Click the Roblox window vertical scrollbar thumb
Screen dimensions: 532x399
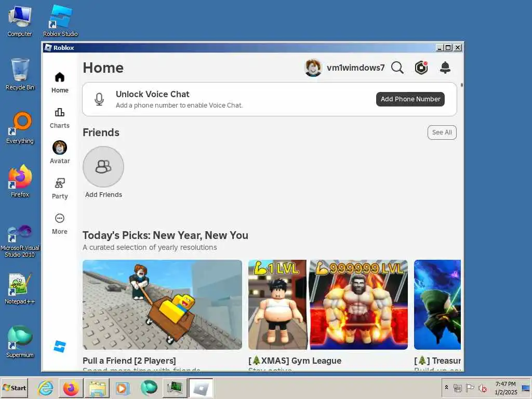click(x=461, y=85)
